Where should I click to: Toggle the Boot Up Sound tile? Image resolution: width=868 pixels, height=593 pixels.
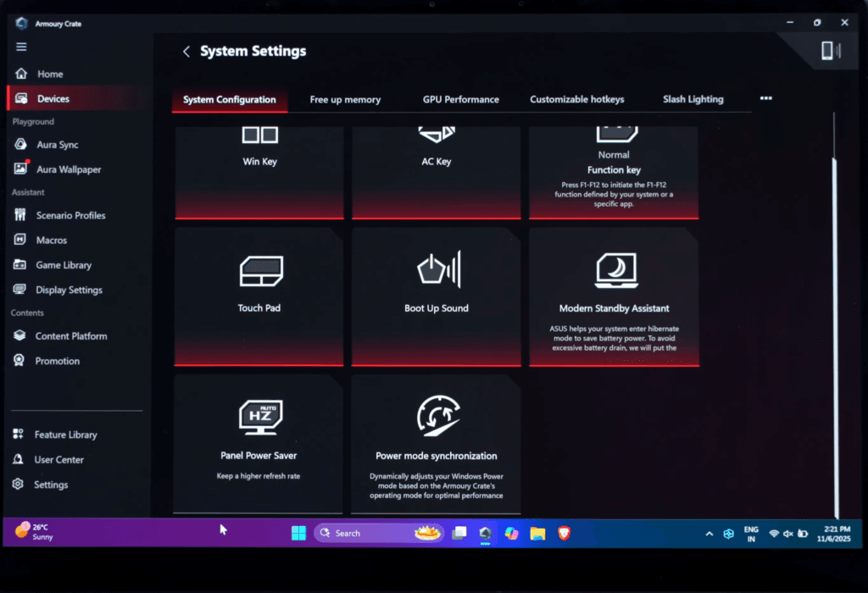tap(436, 296)
